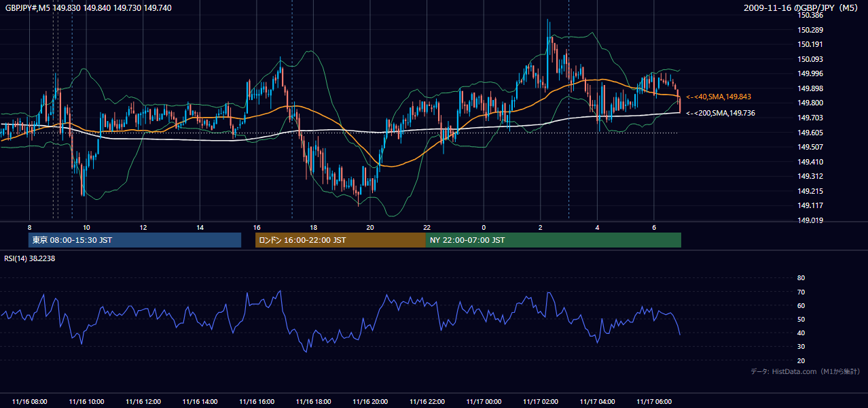
Task: Click the 149.996 price axis label
Action: click(810, 73)
